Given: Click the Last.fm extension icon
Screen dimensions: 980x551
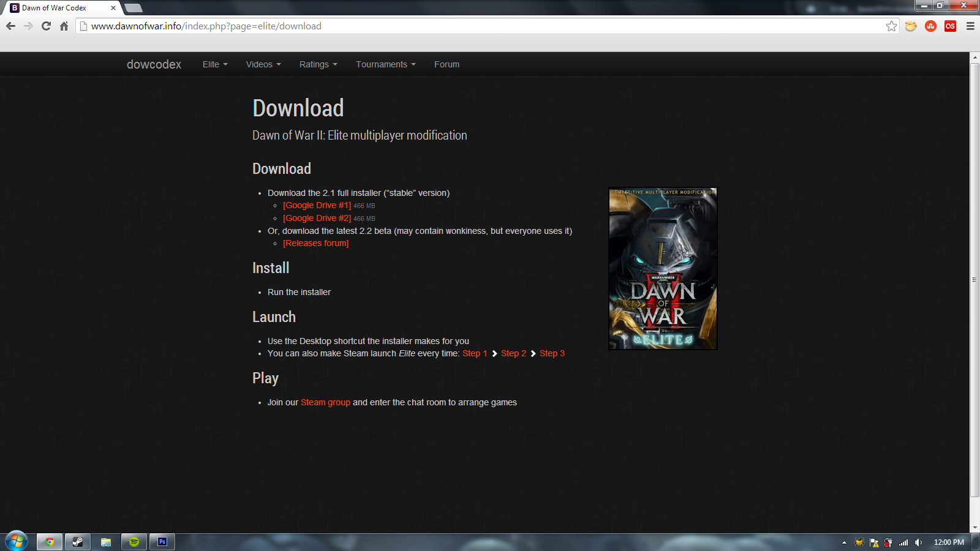Looking at the screenshot, I should [950, 26].
